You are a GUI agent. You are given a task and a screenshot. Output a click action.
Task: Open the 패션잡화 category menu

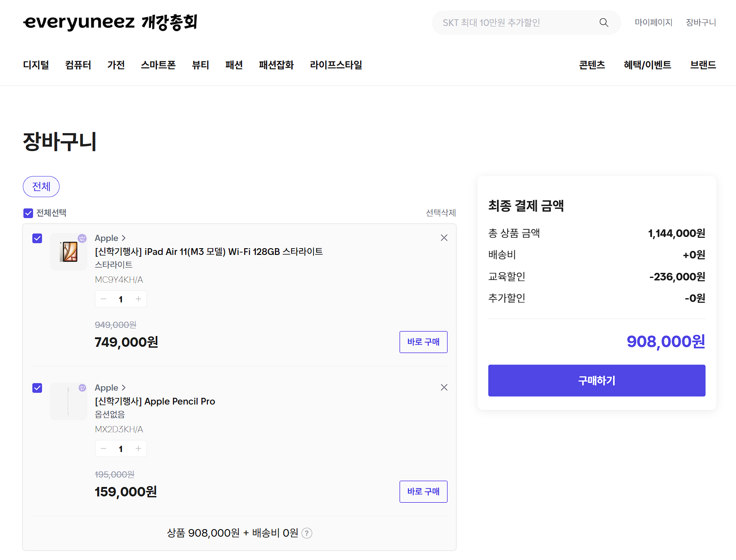coord(276,65)
